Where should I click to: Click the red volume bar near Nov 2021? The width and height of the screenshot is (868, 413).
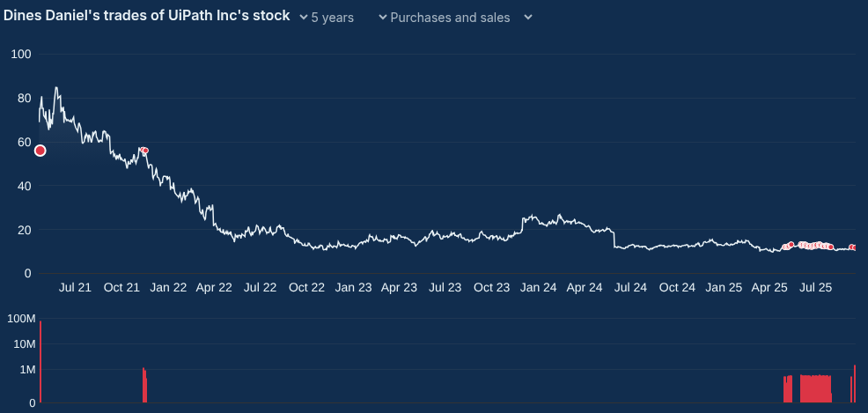click(144, 386)
